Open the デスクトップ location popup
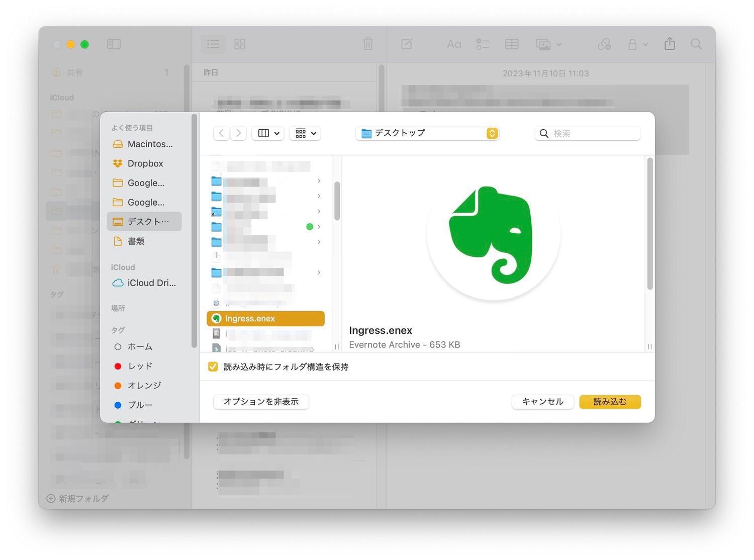The image size is (754, 560). 427,133
